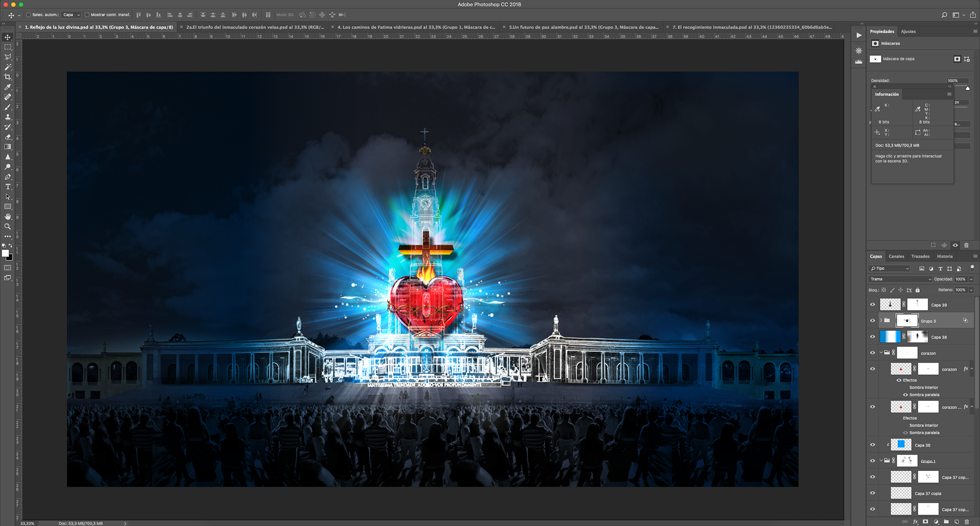Select the Dodge tool
Screen dimensions: 980x526
coord(8,166)
